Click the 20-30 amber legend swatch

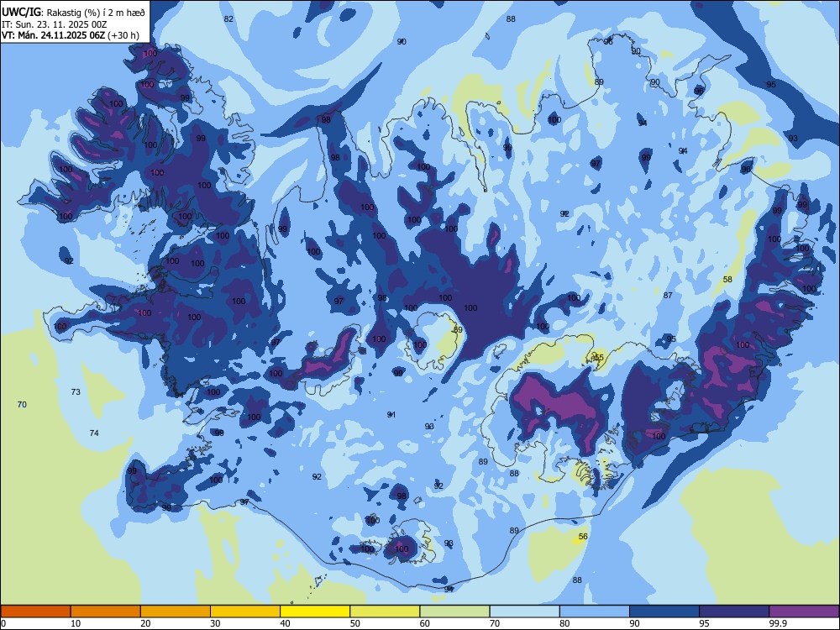(176, 612)
